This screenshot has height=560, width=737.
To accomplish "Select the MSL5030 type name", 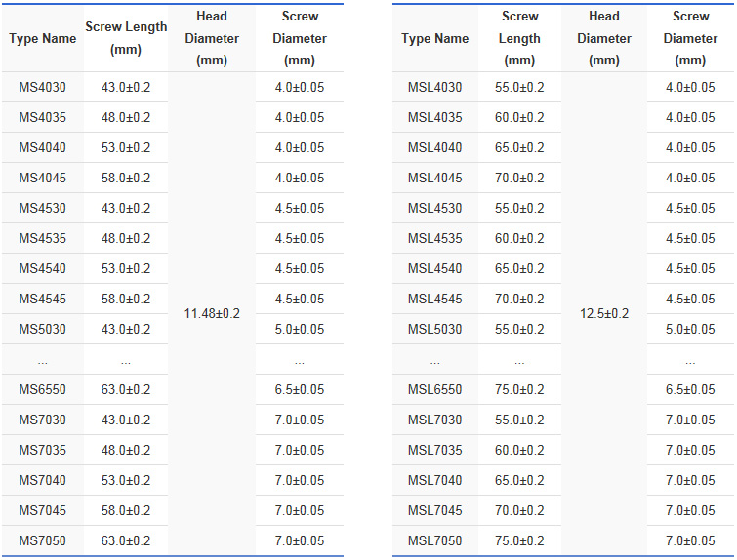I will pos(434,330).
